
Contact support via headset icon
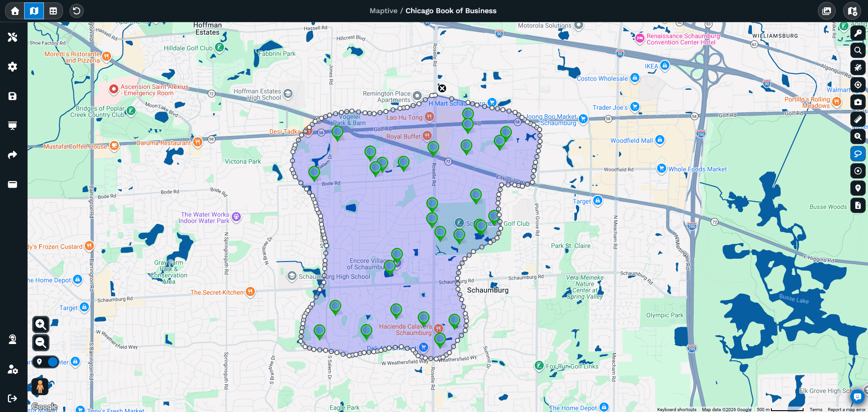(x=13, y=339)
